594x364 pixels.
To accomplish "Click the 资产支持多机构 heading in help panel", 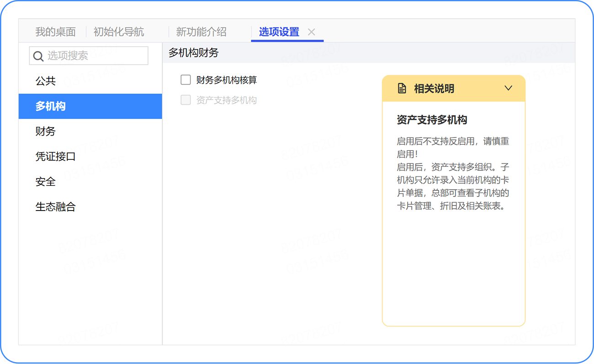I will 432,120.
